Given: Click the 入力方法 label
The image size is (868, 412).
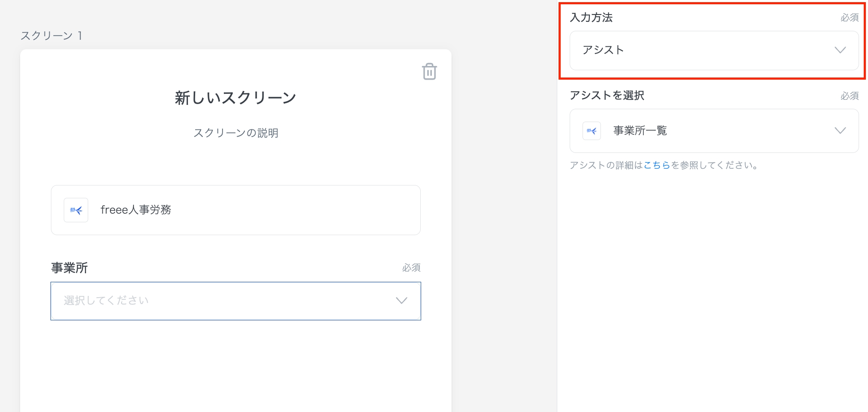Looking at the screenshot, I should [591, 18].
